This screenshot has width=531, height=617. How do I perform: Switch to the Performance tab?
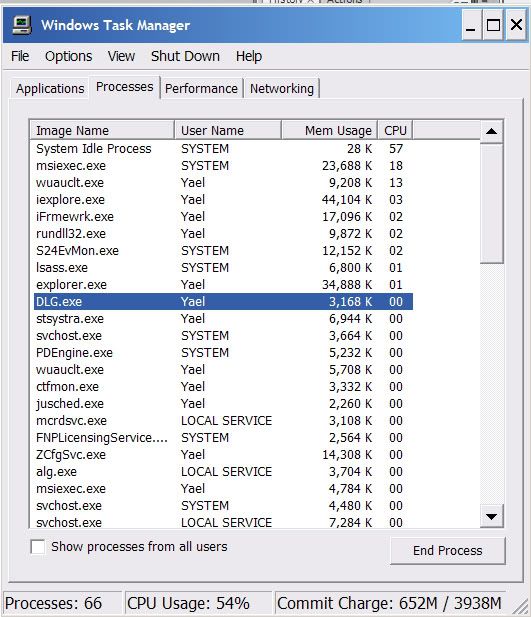click(201, 89)
